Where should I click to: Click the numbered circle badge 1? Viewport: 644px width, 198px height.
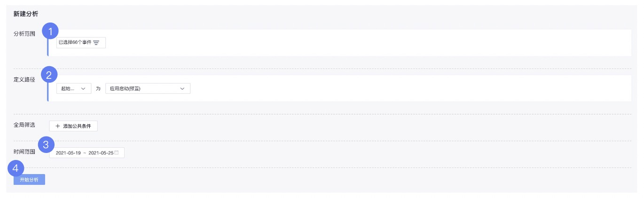50,31
